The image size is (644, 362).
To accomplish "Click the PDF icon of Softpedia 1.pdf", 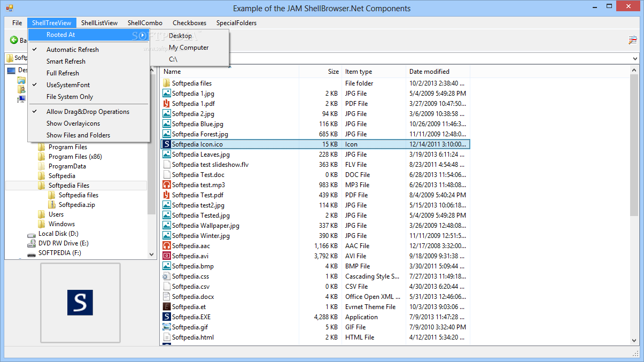I will click(167, 104).
